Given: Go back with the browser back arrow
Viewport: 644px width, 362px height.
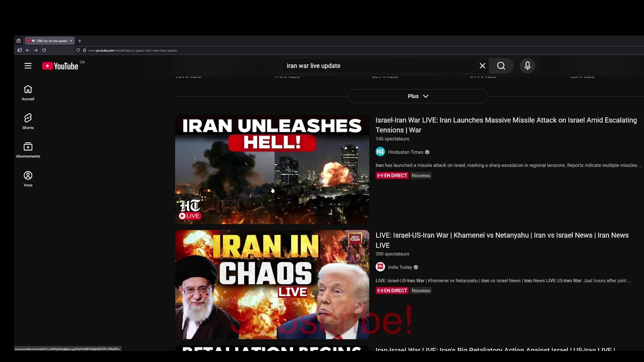Looking at the screenshot, I should click(x=28, y=50).
